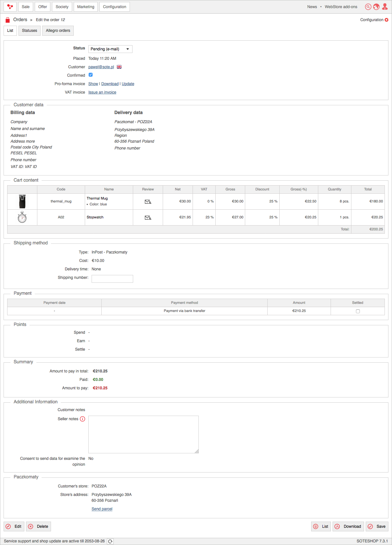Click the Seller notes info icon
The image size is (392, 545).
click(x=82, y=419)
